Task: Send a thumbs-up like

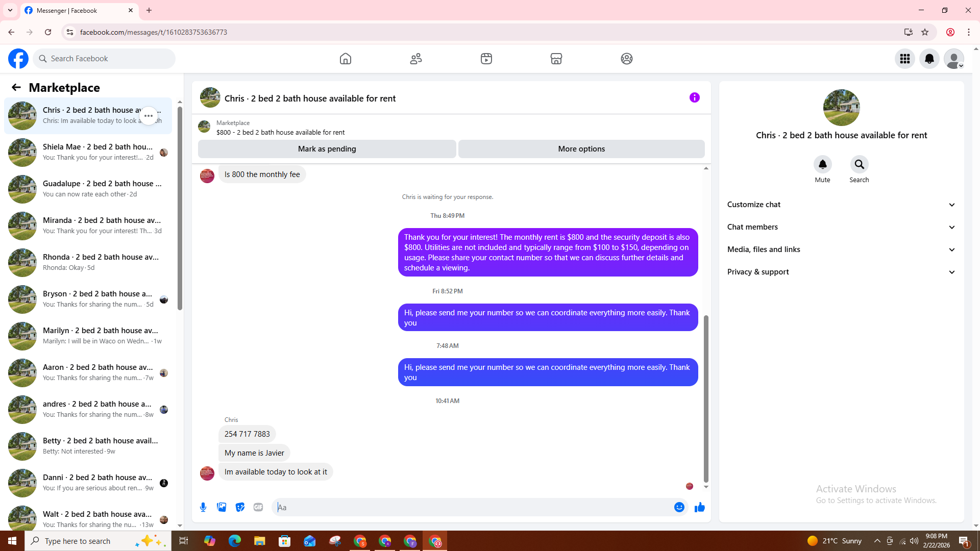Action: [700, 507]
